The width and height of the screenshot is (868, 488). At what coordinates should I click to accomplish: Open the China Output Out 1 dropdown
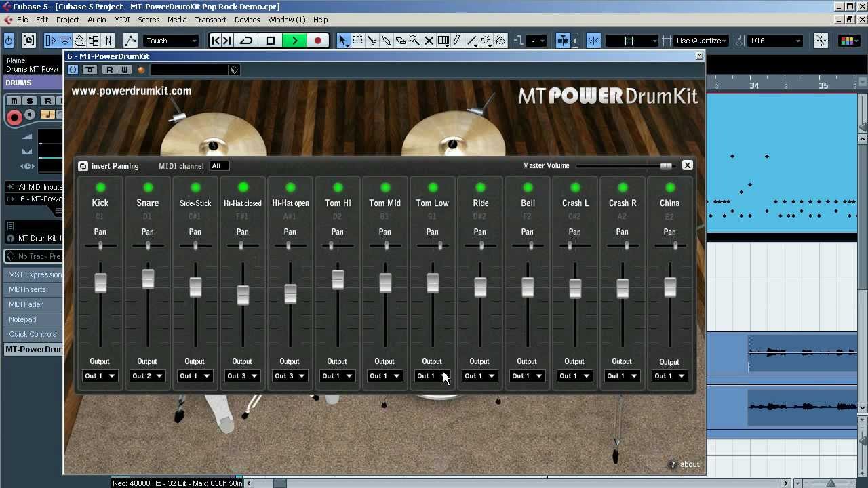[x=669, y=376]
